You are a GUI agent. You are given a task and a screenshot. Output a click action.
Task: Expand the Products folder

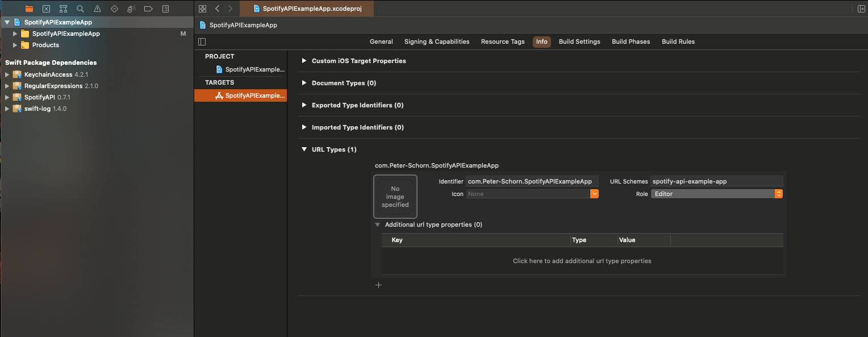point(15,45)
